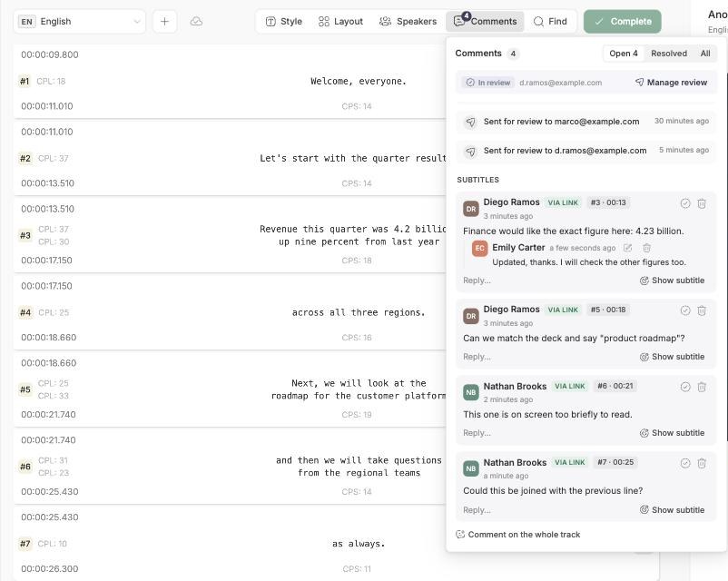The image size is (728, 581).
Task: Resolve Diego Ramos comment on #3
Action: tap(684, 203)
